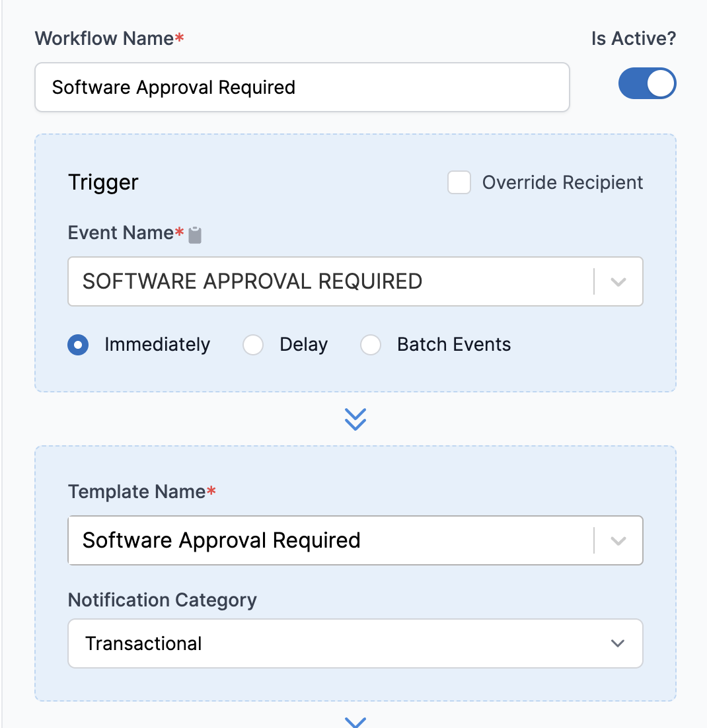Click the Override Recipient label
Image resolution: width=707 pixels, height=728 pixels.
pos(562,182)
